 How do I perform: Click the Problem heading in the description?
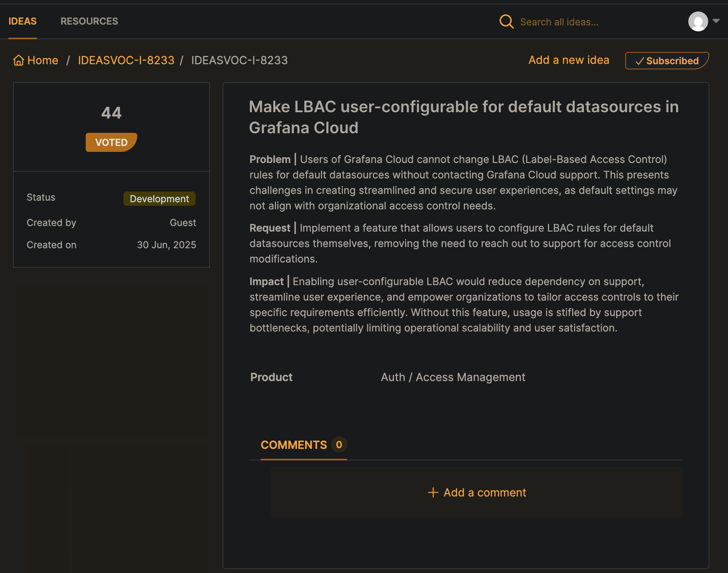(x=270, y=159)
